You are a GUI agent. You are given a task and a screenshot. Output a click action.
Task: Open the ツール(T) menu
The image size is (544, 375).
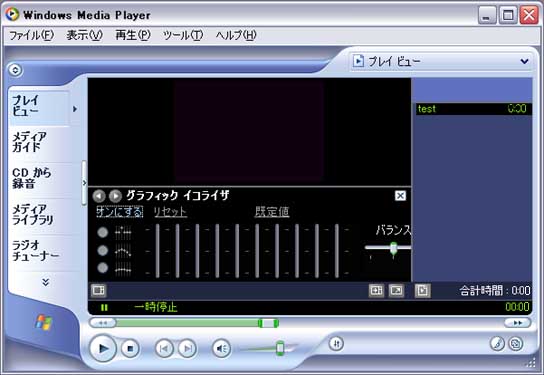183,35
